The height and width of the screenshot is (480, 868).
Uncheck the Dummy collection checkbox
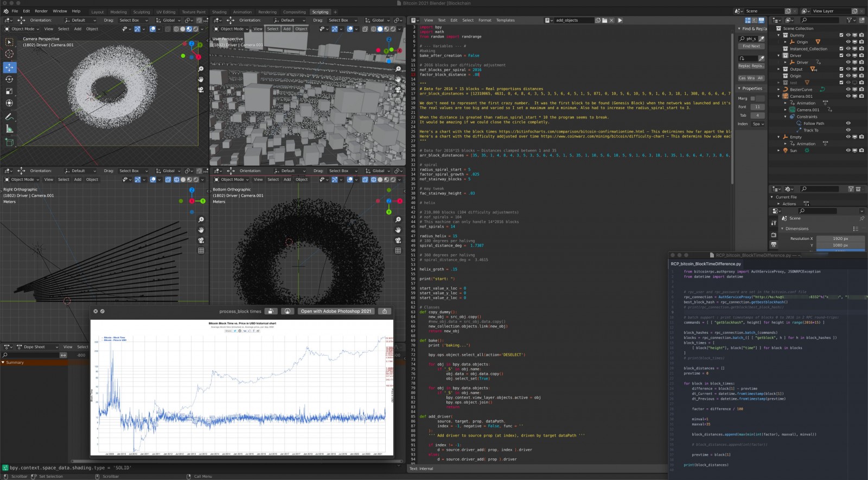pos(841,35)
